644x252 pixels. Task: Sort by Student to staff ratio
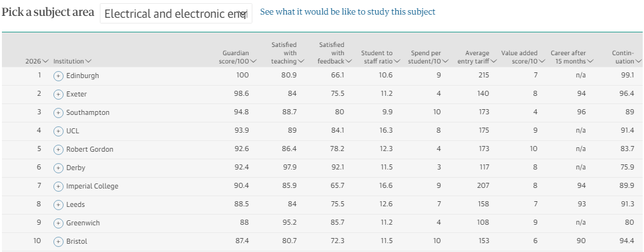380,57
